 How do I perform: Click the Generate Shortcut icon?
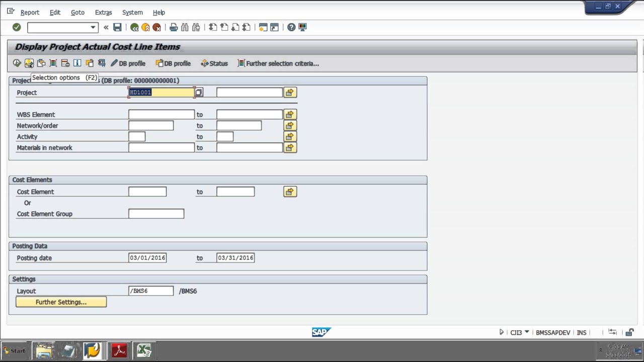[x=274, y=27]
